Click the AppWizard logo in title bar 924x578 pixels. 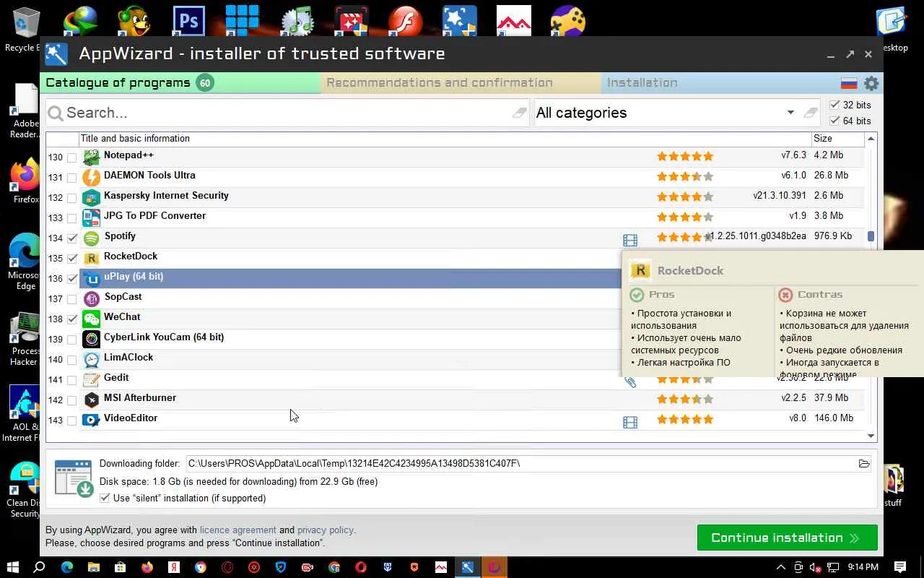point(56,54)
